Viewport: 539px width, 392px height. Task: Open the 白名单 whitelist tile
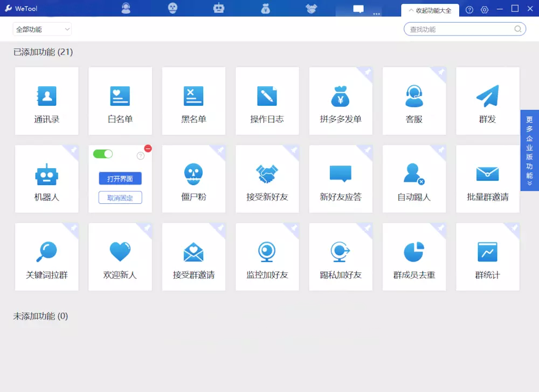tap(120, 101)
